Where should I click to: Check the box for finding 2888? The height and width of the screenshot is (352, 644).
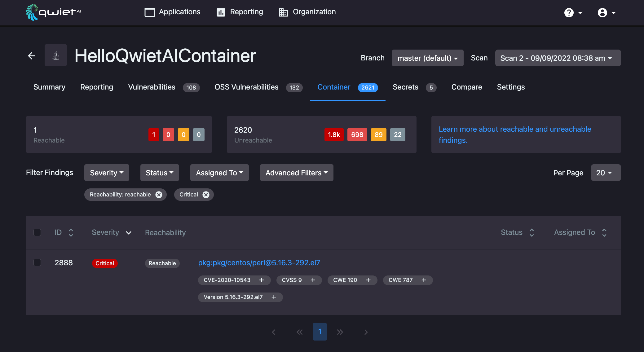click(x=37, y=262)
